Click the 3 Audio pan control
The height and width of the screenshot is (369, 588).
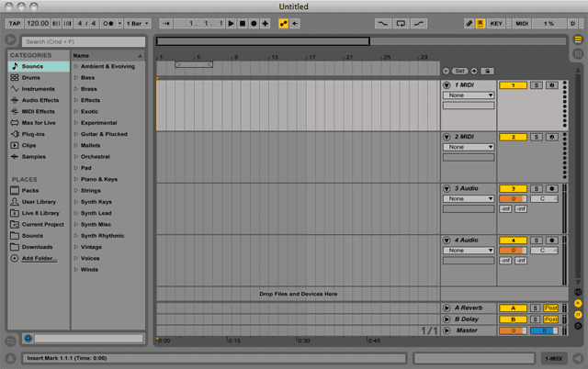pyautogui.click(x=544, y=199)
